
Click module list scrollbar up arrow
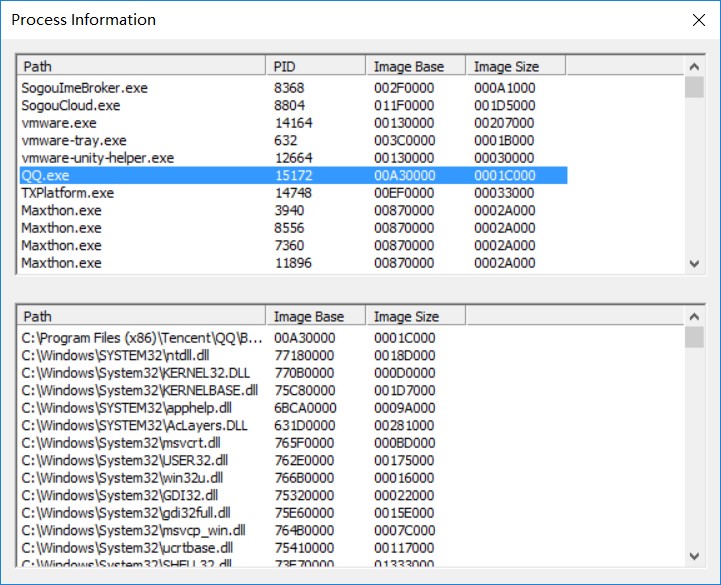click(694, 317)
